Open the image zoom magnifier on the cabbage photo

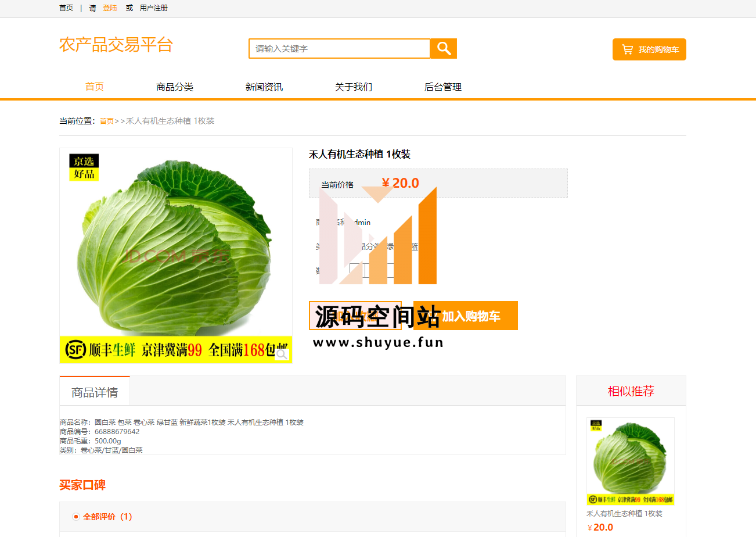282,353
